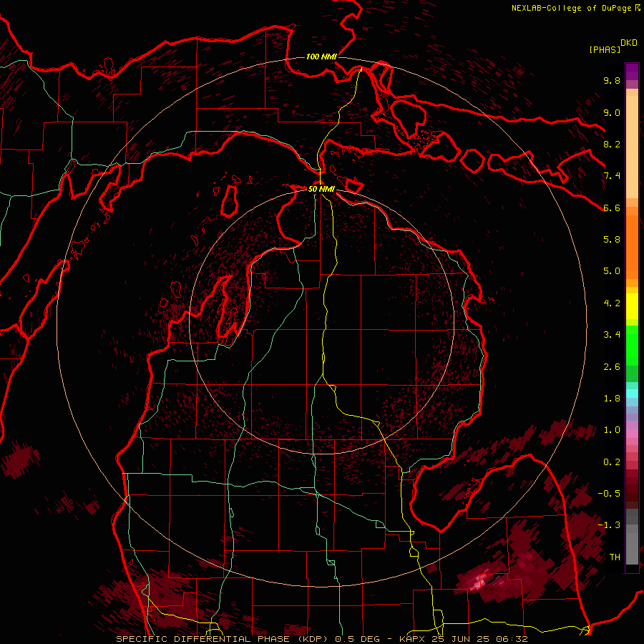Click the purple segment atop the color bar

coord(632,72)
